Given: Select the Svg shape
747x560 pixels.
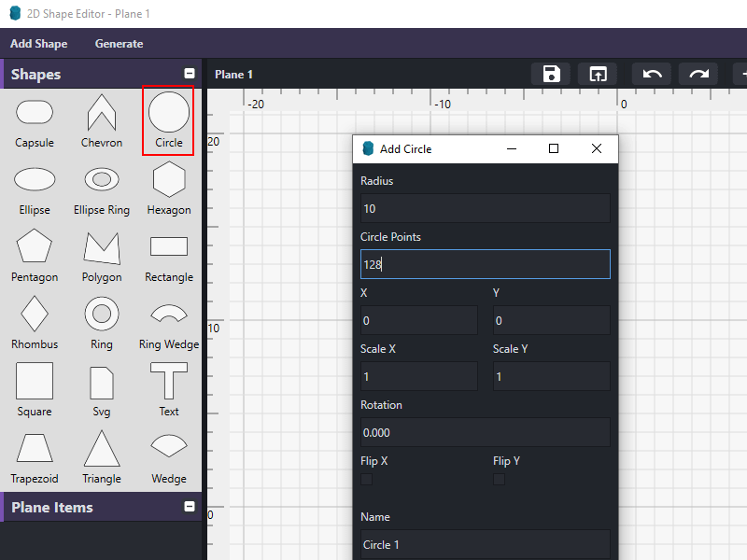Looking at the screenshot, I should pos(102,391).
